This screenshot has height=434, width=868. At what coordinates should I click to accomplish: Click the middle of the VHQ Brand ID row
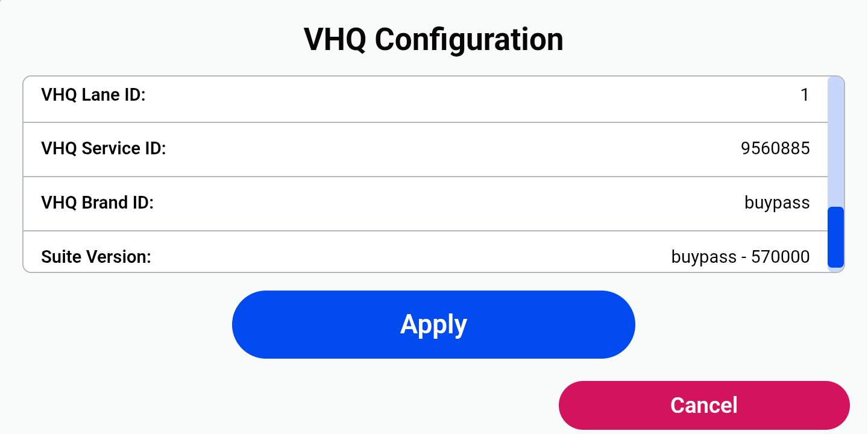[426, 204]
